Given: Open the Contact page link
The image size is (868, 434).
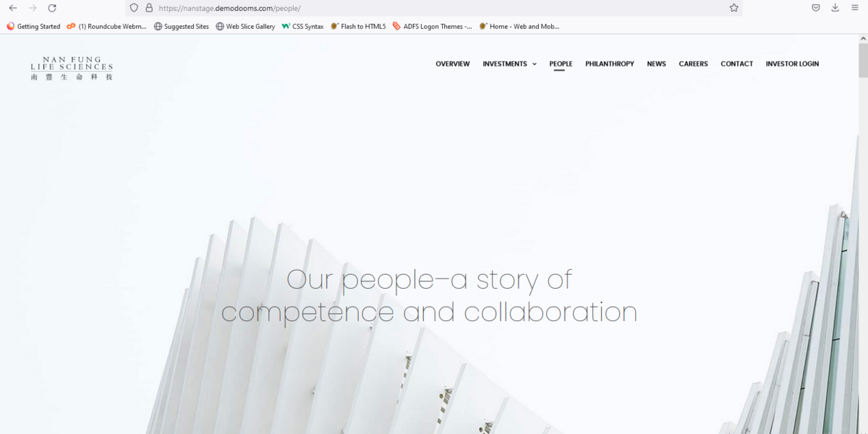Looking at the screenshot, I should coord(737,64).
